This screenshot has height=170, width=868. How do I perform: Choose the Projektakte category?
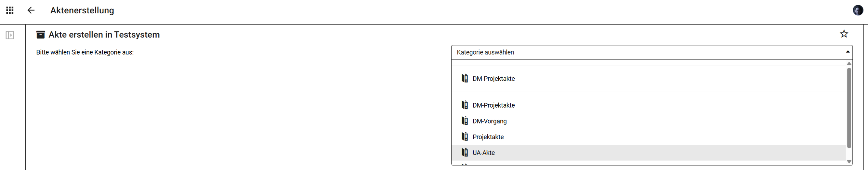point(488,137)
